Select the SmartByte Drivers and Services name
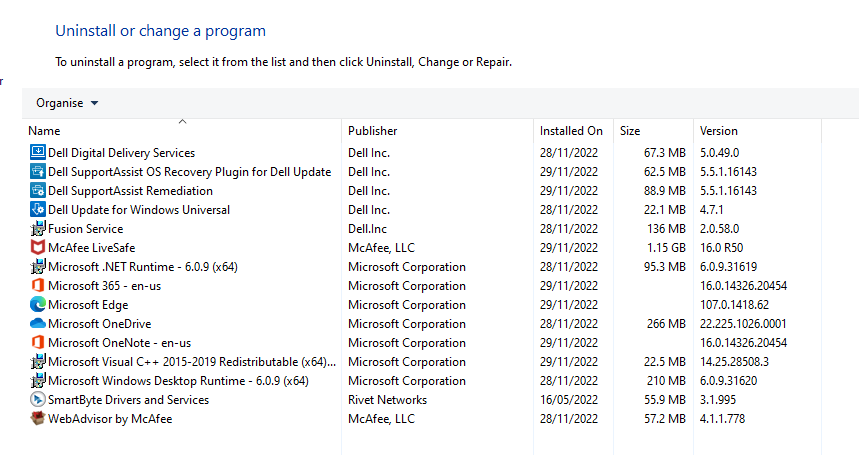This screenshot has width=859, height=455. pyautogui.click(x=129, y=400)
